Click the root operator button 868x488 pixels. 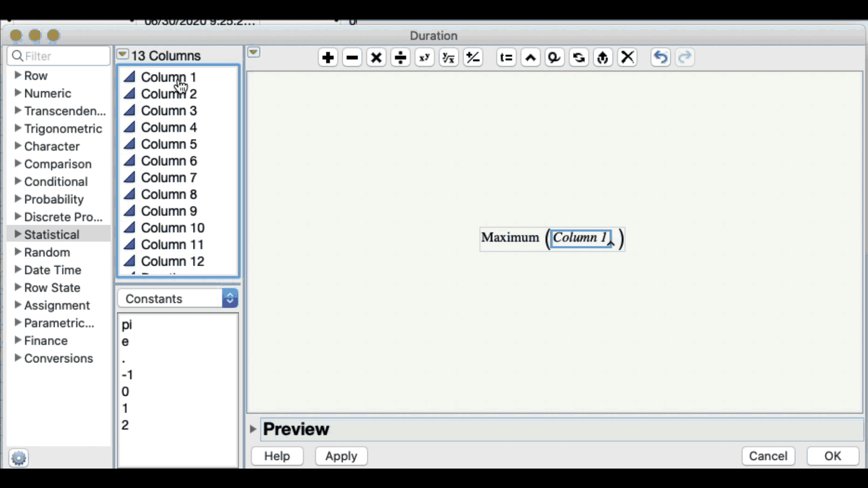click(448, 57)
